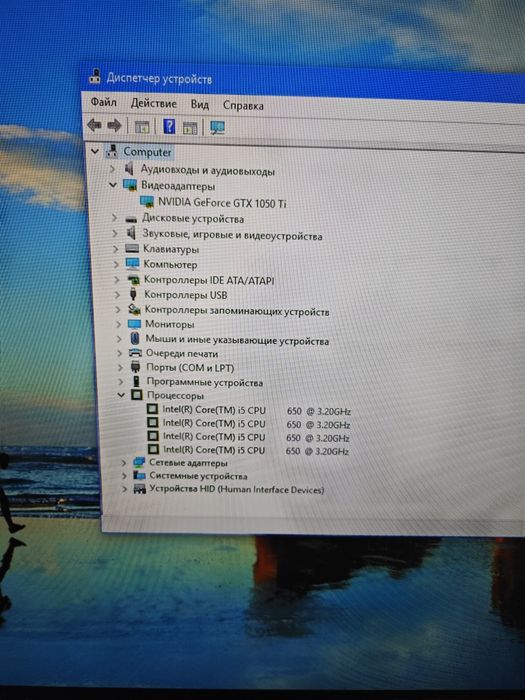Viewport: 525px width, 700px height.
Task: Select the Программные устройства label
Action: (x=204, y=382)
